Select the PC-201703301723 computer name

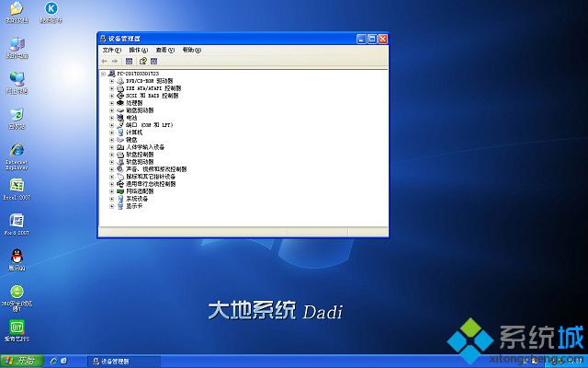tap(138, 74)
